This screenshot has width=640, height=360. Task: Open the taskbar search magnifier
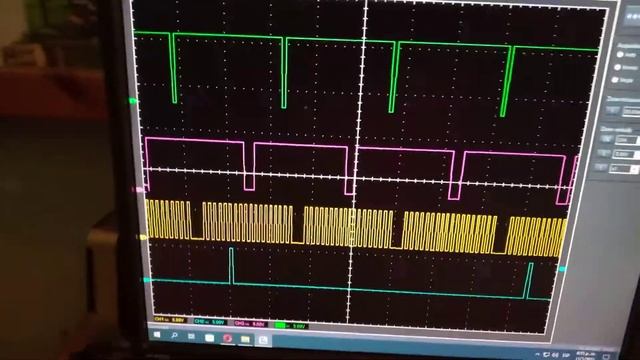coord(174,336)
